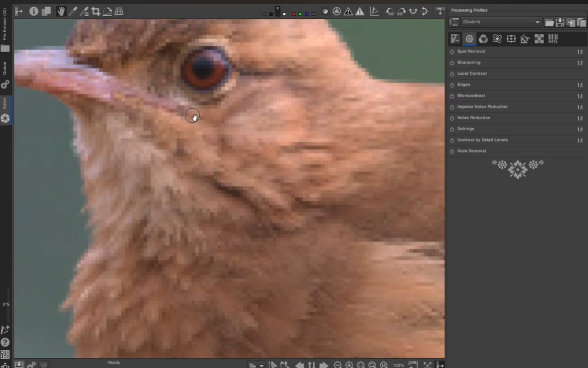Zoom in on the preview

click(x=349, y=365)
